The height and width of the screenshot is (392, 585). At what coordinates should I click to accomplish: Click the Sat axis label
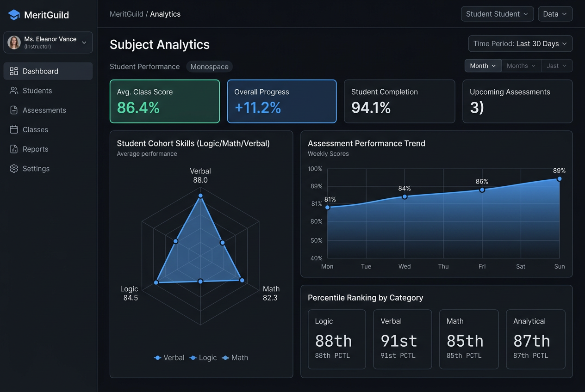pos(521,266)
